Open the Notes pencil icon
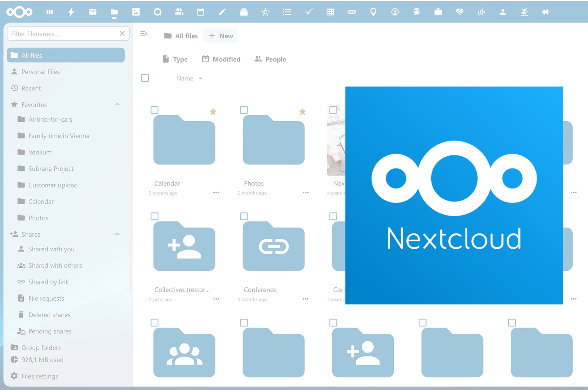This screenshot has height=390, width=588. pos(222,12)
